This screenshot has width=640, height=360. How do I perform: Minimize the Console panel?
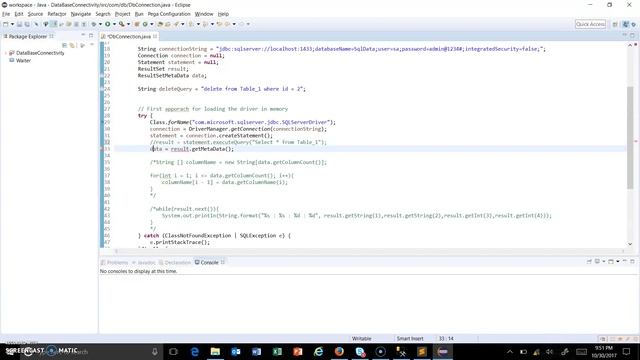pyautogui.click(x=625, y=261)
